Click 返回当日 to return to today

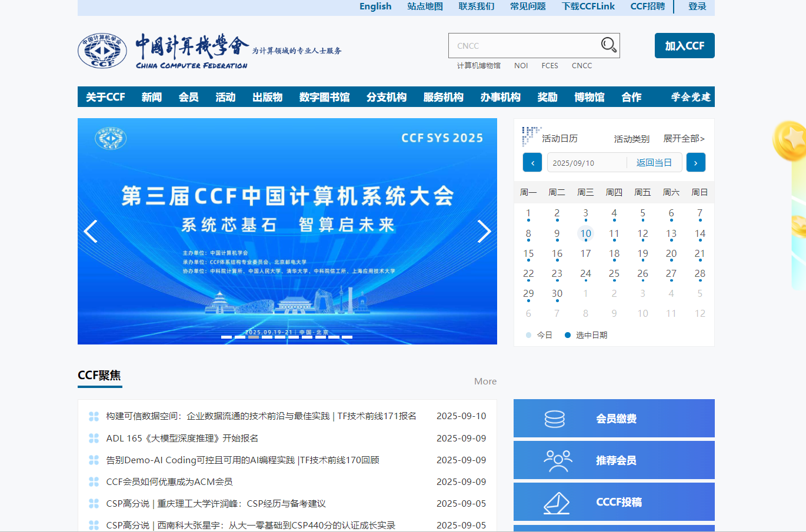654,163
